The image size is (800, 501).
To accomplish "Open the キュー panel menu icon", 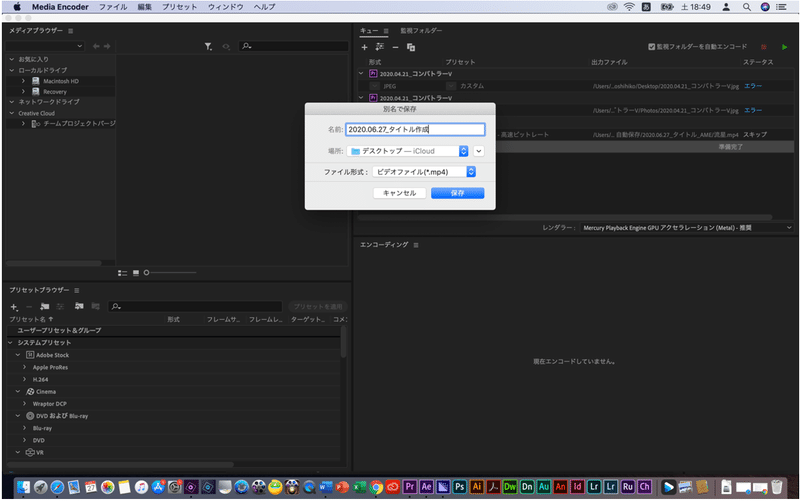I will pos(386,31).
